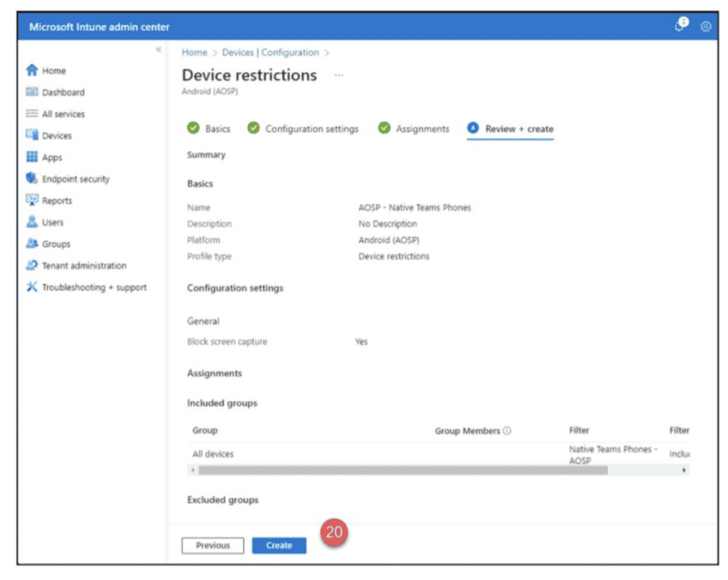Viewport: 728px width, 580px height.
Task: Click the Group Members info icon
Action: (507, 431)
